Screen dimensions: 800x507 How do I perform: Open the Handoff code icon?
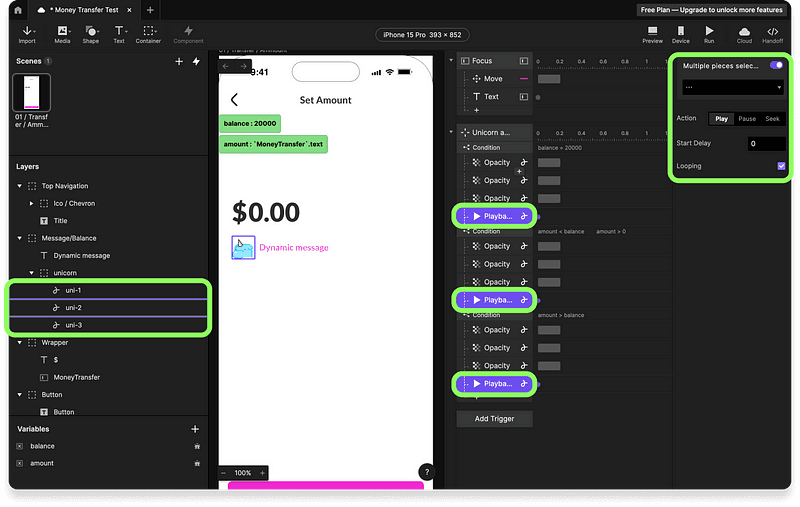point(772,34)
